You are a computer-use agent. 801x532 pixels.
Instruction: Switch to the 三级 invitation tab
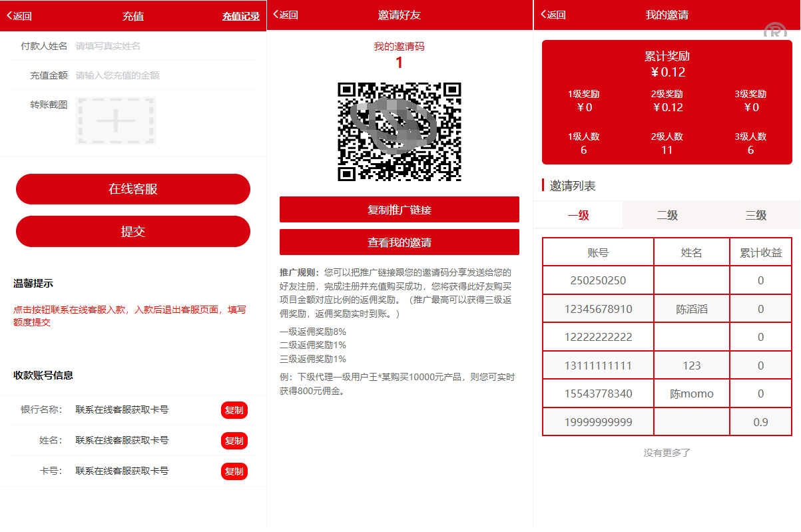[x=756, y=215]
